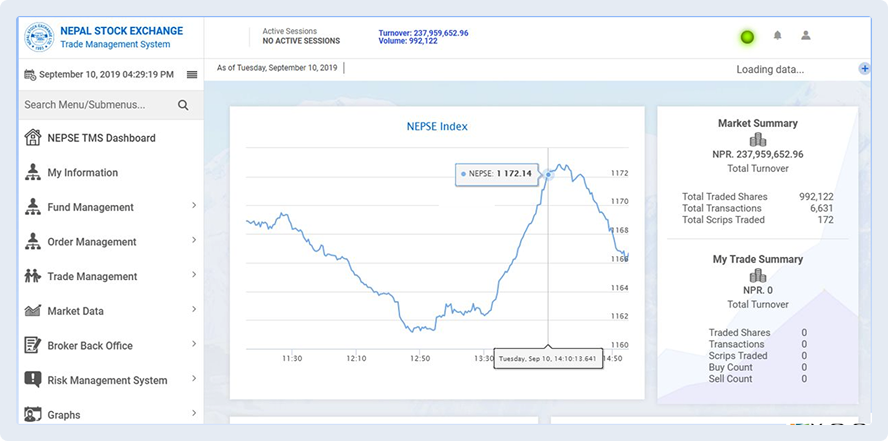
Task: Click the NEPSE logo icon
Action: point(41,38)
